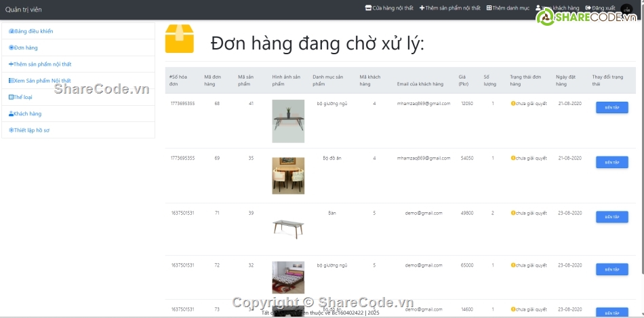
Task: Click the list icon beside Xem Sản phẩm Nội thất
Action: [x=11, y=81]
